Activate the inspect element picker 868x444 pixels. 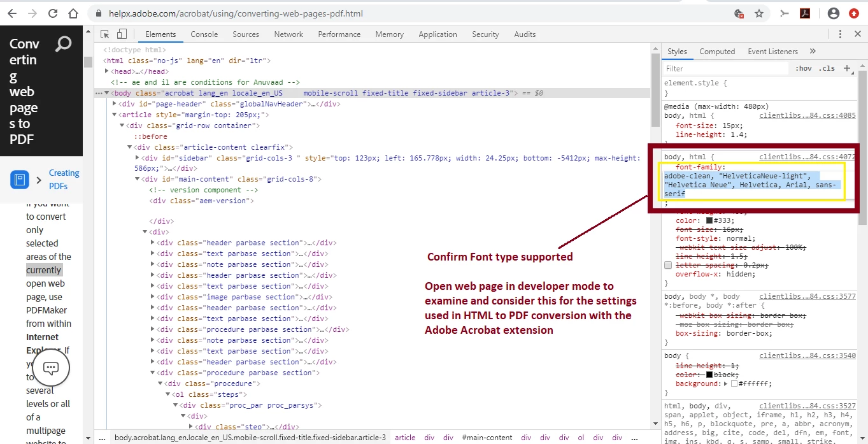click(105, 34)
